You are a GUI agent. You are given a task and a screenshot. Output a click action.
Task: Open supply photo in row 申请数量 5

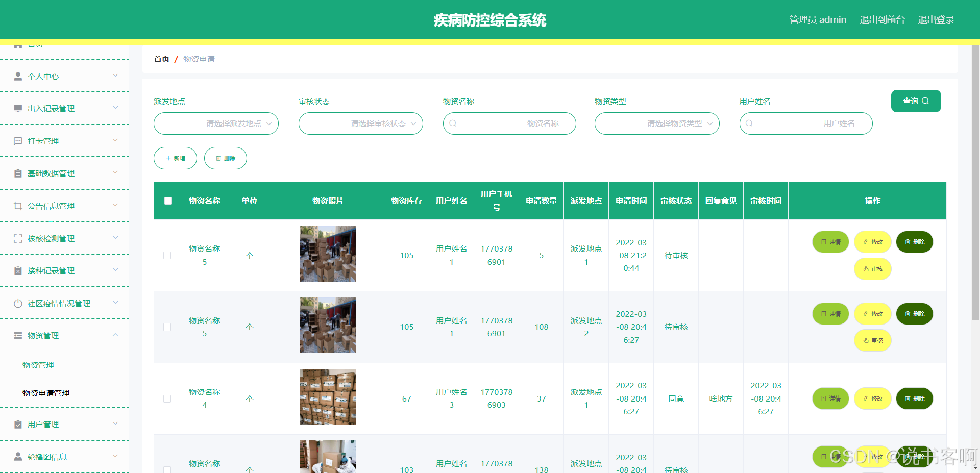coord(328,254)
